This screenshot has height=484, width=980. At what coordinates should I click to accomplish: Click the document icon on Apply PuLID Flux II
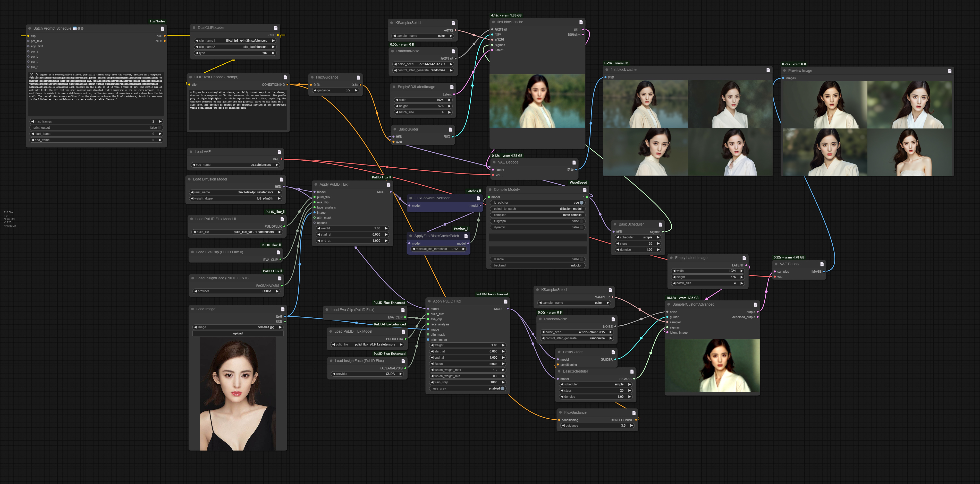(x=388, y=184)
